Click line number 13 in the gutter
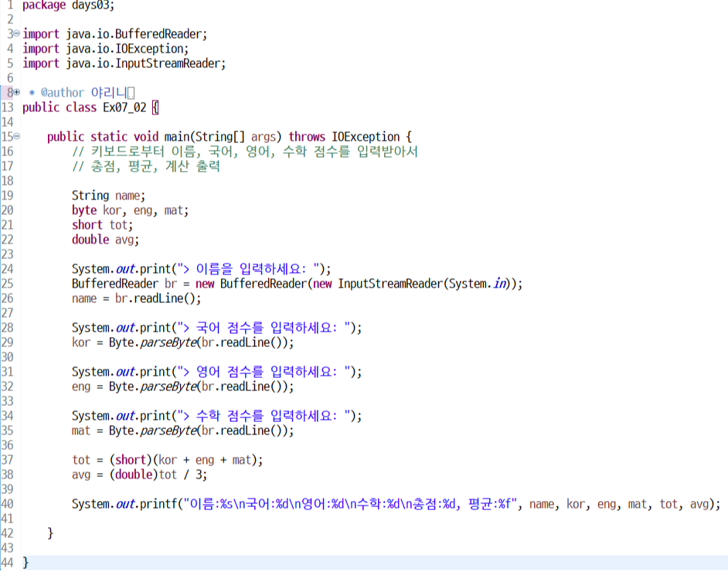728x572 pixels. tap(7, 107)
